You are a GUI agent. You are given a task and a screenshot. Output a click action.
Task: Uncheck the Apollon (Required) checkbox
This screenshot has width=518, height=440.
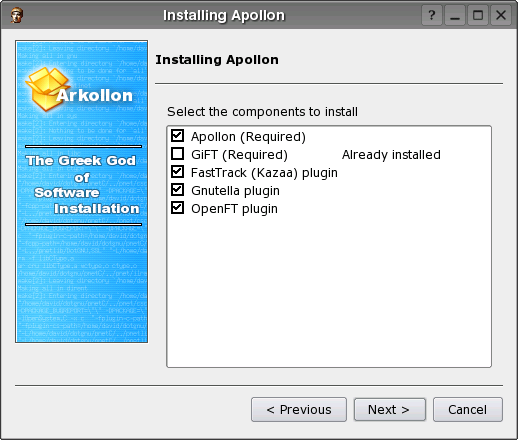point(177,136)
